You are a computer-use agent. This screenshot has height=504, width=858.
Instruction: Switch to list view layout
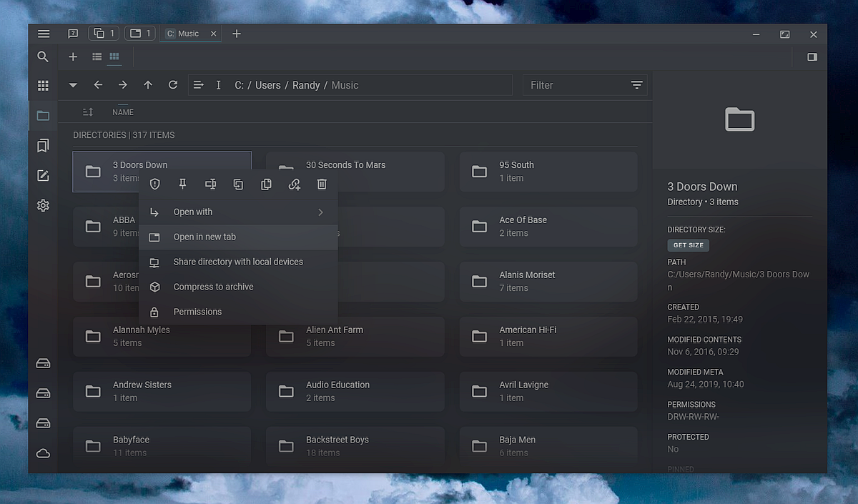pyautogui.click(x=97, y=57)
